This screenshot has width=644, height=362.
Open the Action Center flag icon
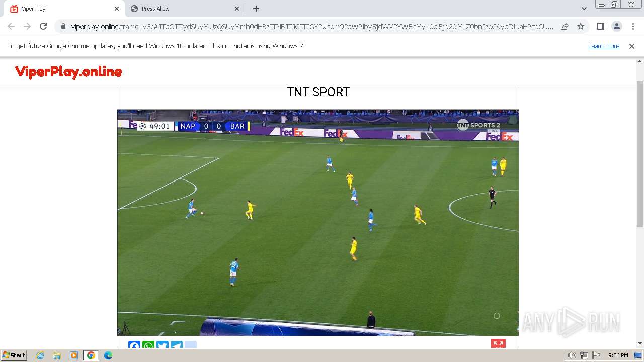pos(596,355)
